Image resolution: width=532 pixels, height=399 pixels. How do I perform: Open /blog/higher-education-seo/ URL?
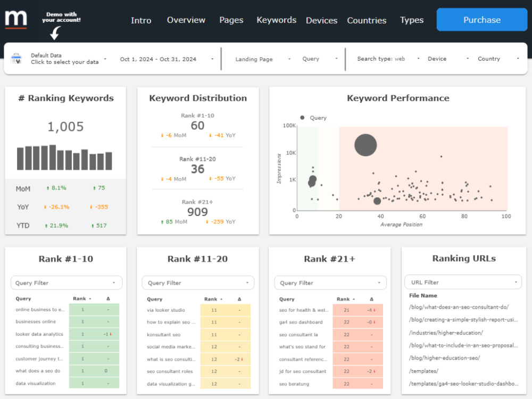444,358
